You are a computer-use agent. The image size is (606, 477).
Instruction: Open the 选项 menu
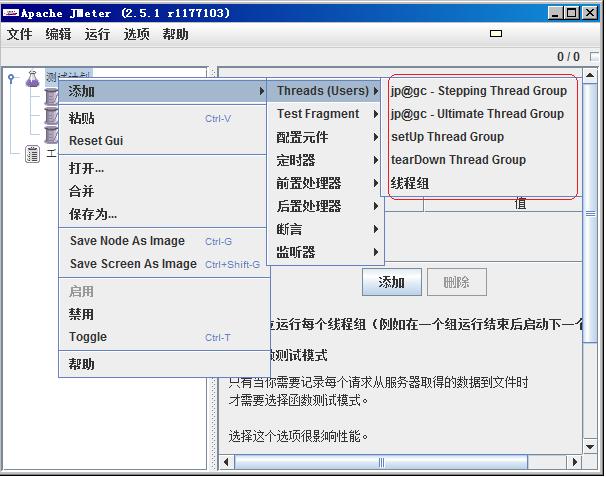[136, 34]
